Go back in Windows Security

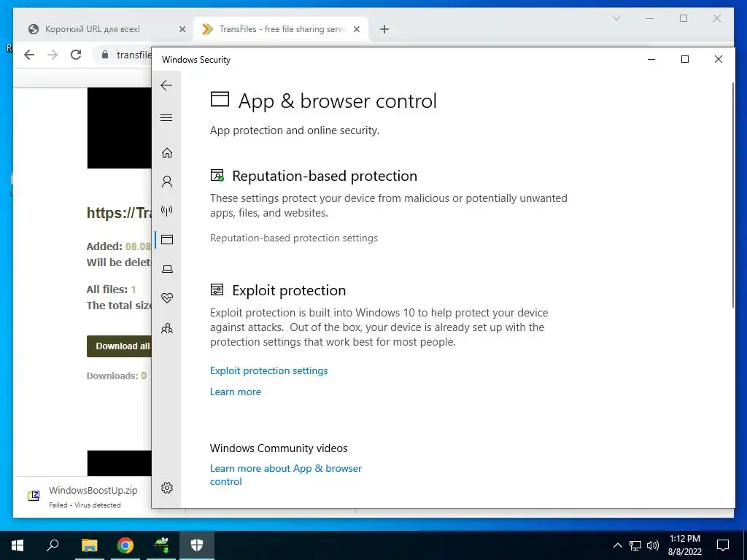pyautogui.click(x=166, y=86)
